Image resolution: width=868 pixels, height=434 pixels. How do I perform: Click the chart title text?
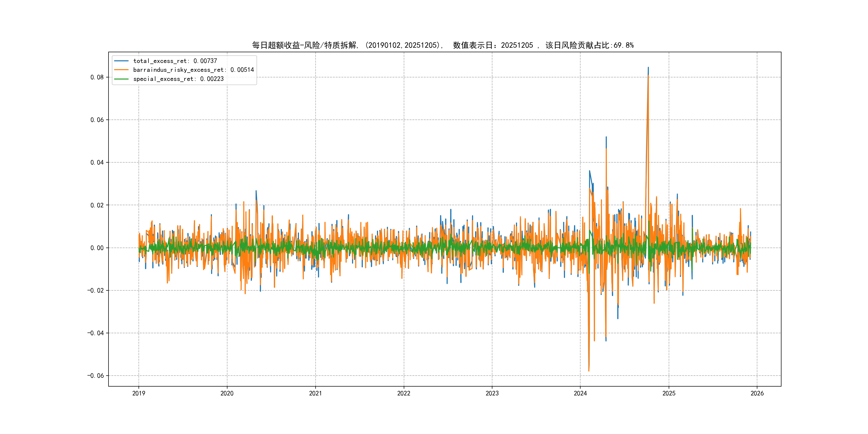pyautogui.click(x=442, y=45)
